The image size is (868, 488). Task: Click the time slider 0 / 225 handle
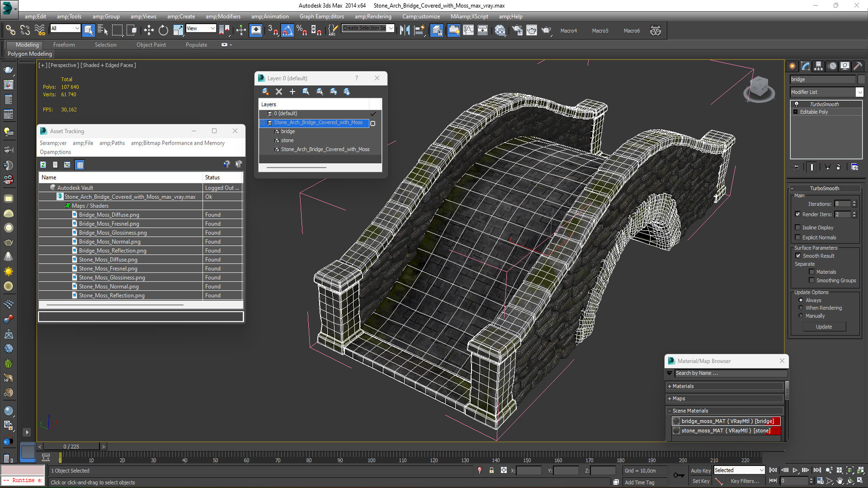coord(71,446)
